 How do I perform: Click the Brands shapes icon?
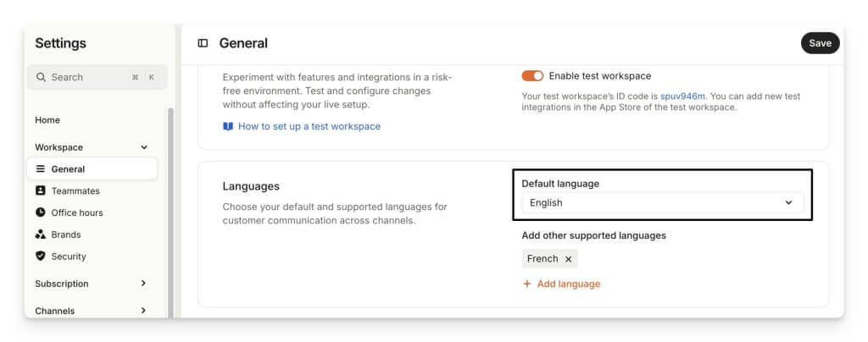pos(41,234)
